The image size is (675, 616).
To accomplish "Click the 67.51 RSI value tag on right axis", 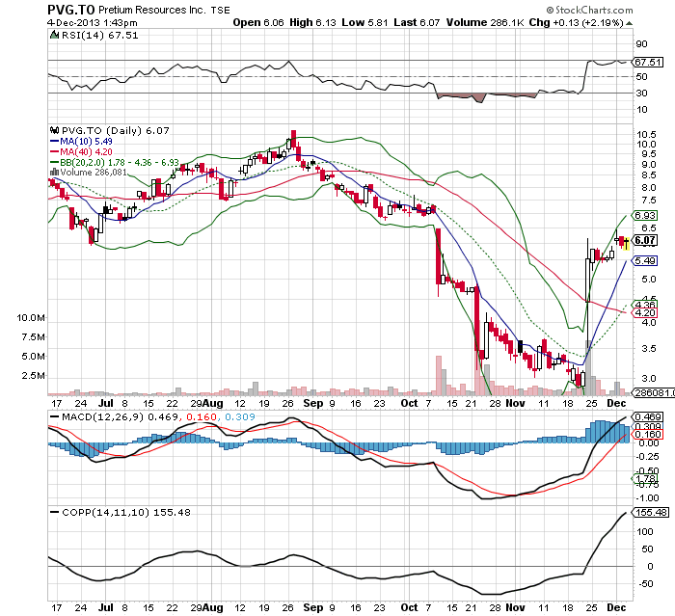I will tap(648, 62).
